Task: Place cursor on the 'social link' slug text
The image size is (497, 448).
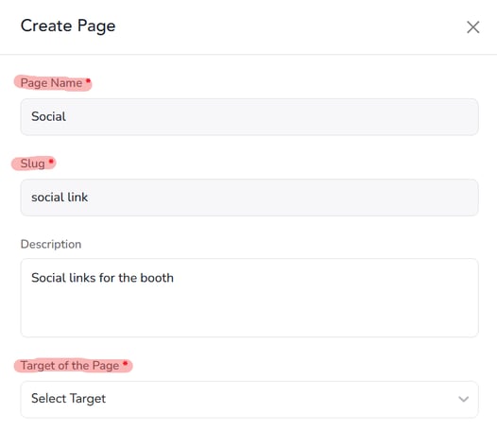Action: [60, 198]
